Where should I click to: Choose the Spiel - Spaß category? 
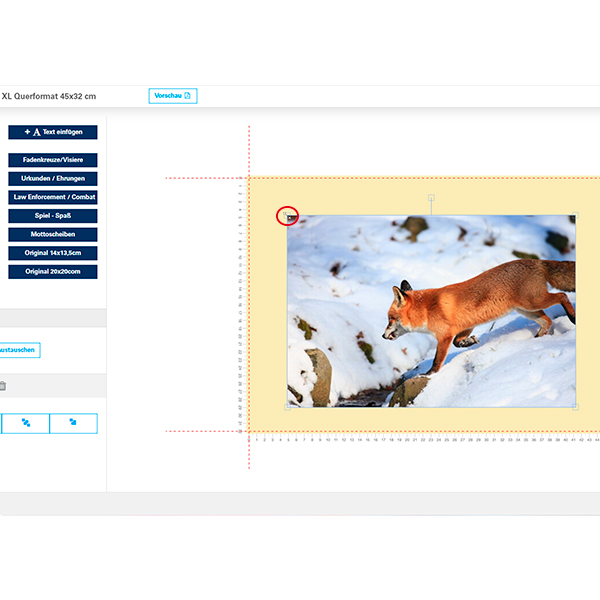[53, 216]
